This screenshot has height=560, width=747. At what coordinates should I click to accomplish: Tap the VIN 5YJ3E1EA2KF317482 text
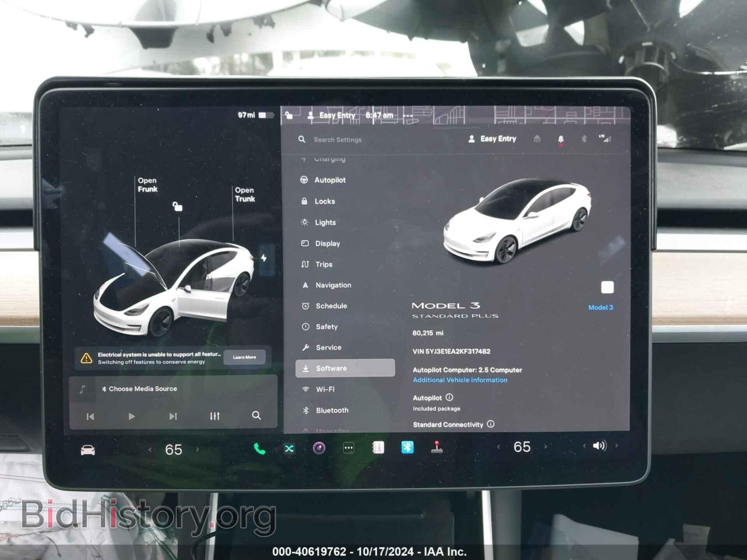click(x=451, y=352)
